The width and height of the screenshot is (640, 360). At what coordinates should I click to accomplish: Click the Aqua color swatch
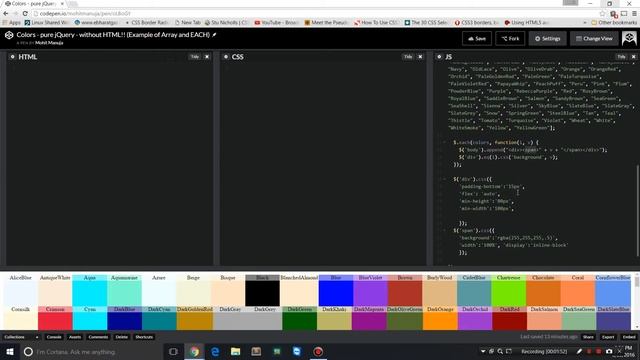[x=89, y=290]
